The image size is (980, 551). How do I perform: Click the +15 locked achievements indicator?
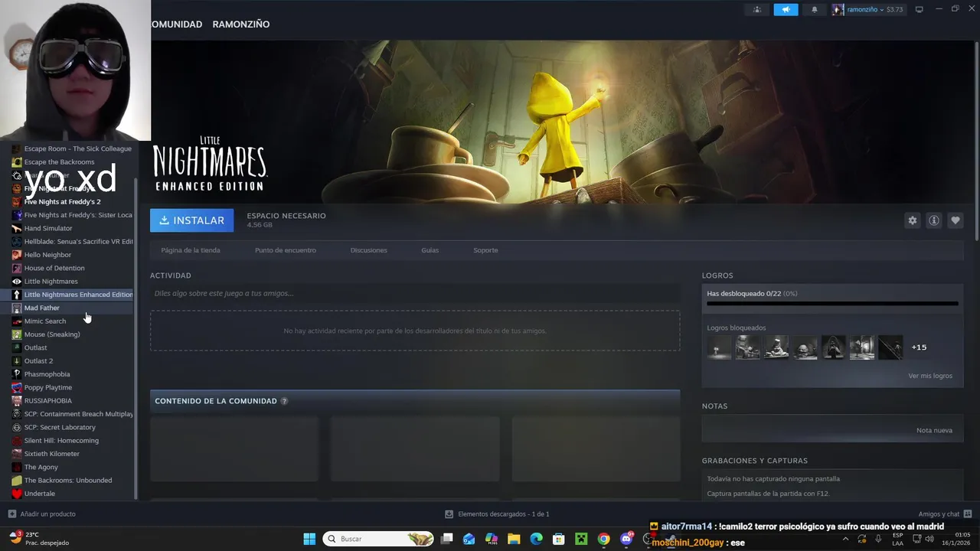(x=919, y=347)
